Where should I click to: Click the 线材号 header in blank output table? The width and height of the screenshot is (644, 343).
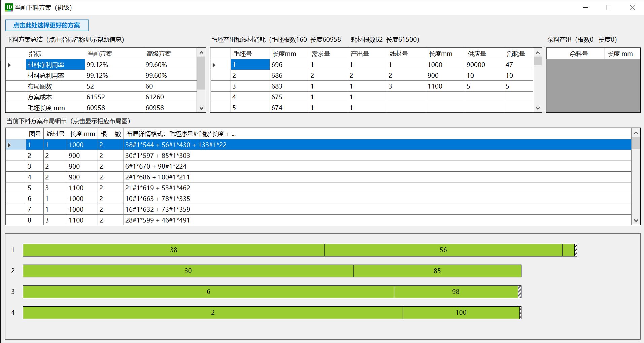coord(406,54)
